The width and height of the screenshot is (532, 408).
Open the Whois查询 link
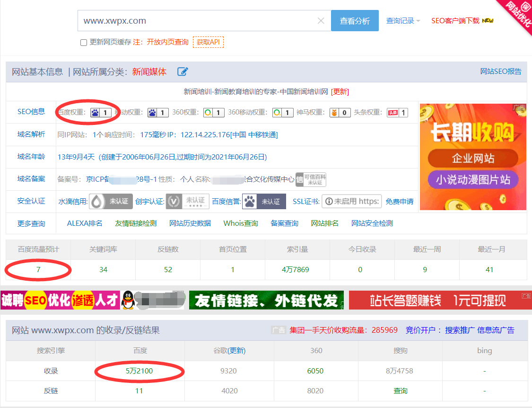tap(241, 223)
